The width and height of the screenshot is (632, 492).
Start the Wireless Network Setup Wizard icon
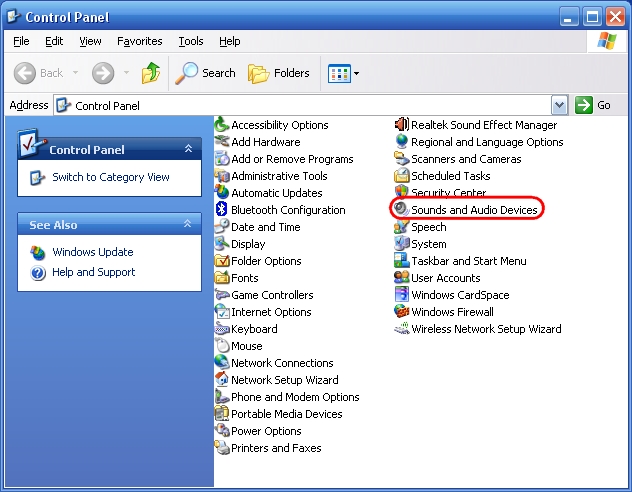(x=401, y=329)
